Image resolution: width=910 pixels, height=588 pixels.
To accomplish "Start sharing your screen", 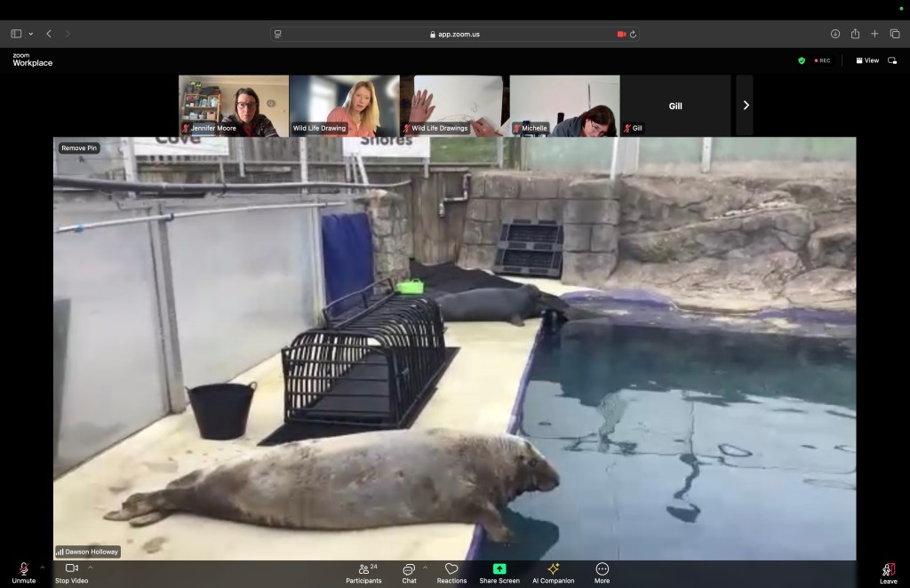I will point(500,573).
